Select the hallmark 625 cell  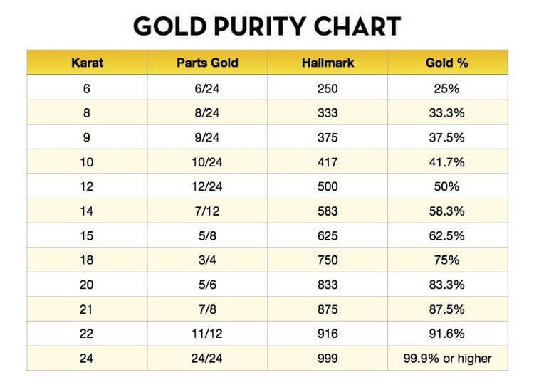pos(328,235)
